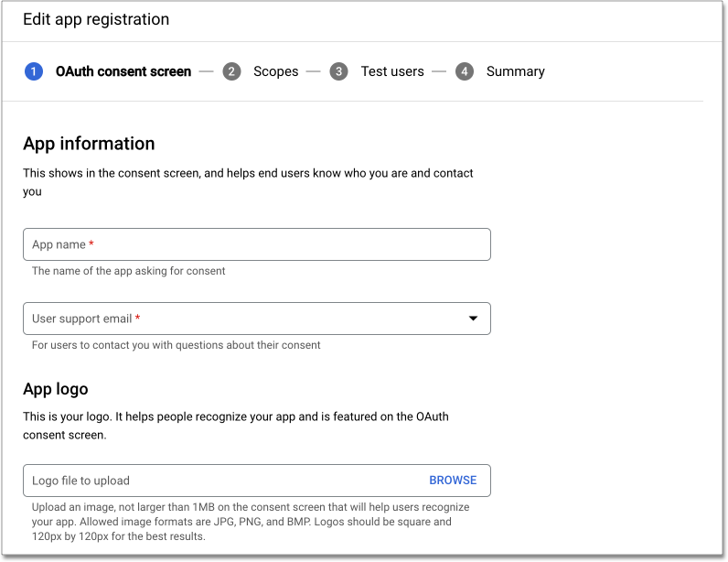Click the step 4 number circle
Viewport: 728px width, 562px height.
pyautogui.click(x=465, y=71)
